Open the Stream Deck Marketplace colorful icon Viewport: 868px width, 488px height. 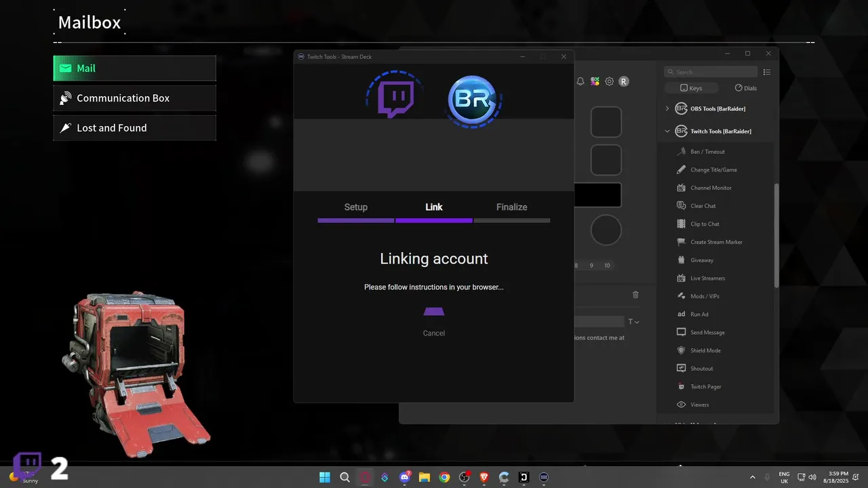595,81
